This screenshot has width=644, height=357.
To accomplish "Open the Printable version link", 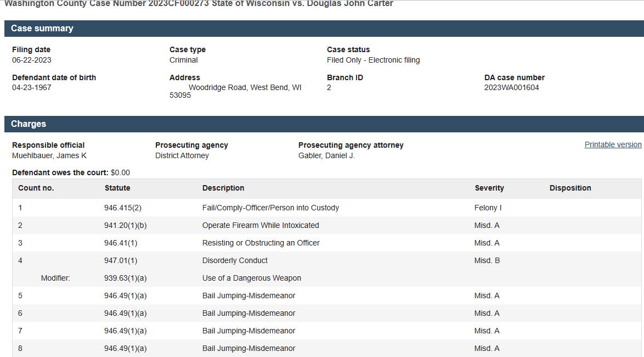I will click(x=613, y=145).
